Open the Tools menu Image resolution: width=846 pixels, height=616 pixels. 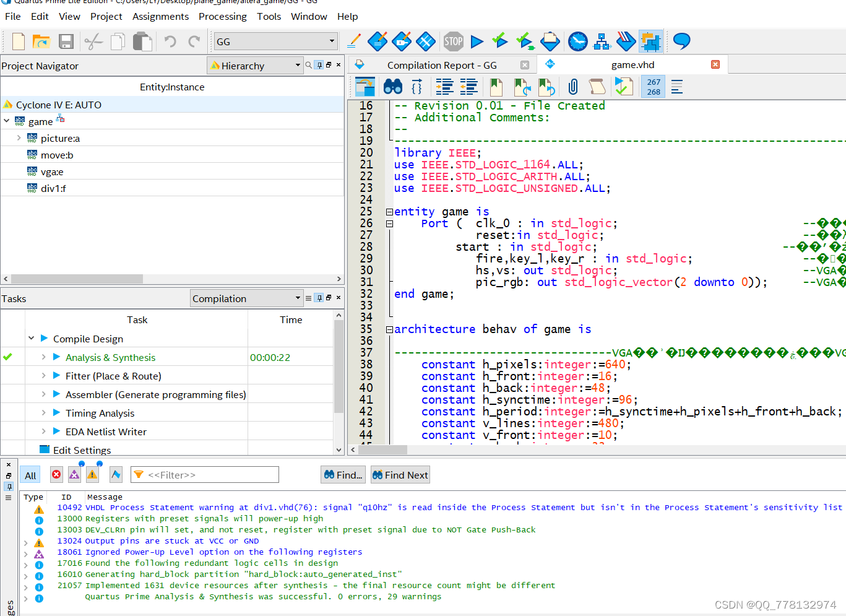point(269,17)
